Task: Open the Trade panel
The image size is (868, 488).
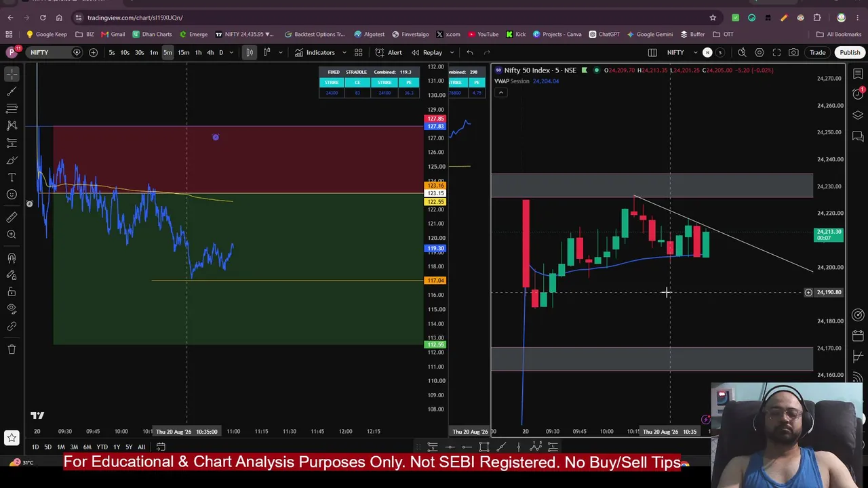Action: point(817,52)
